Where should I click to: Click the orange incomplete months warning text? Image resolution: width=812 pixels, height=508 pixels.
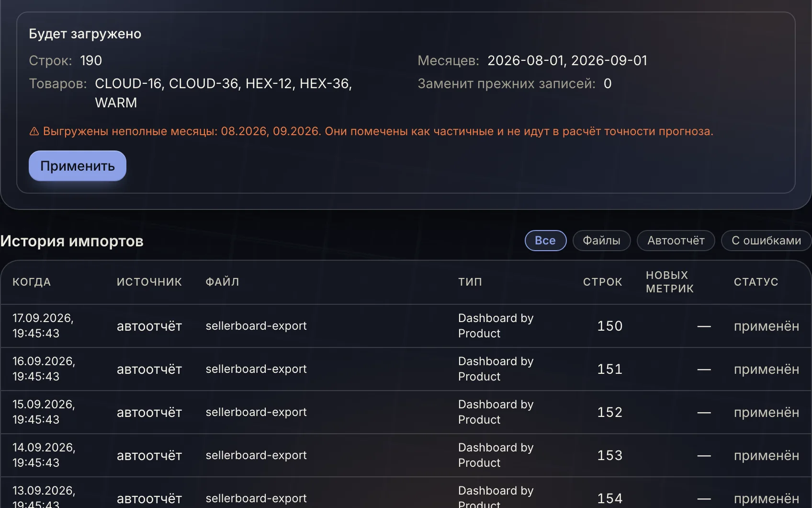point(378,131)
